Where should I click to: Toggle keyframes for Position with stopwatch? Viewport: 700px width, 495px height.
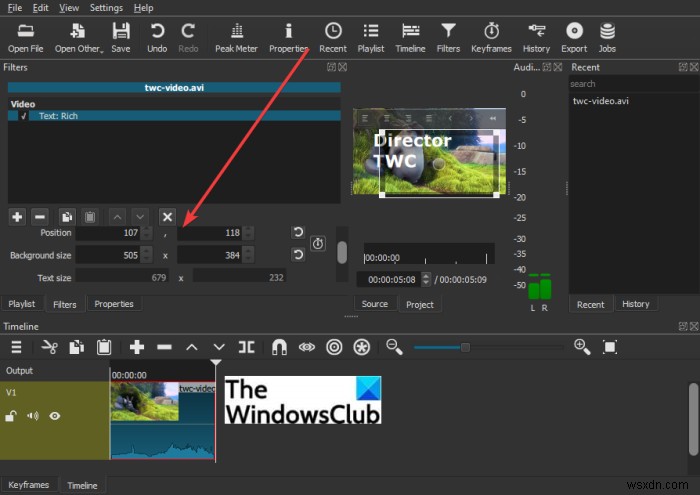pyautogui.click(x=318, y=243)
